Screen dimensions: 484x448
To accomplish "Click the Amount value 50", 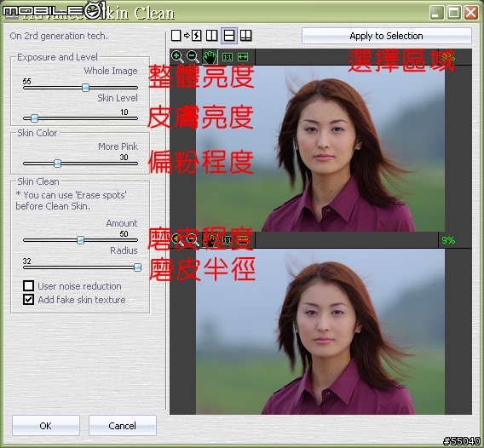I will click(124, 233).
